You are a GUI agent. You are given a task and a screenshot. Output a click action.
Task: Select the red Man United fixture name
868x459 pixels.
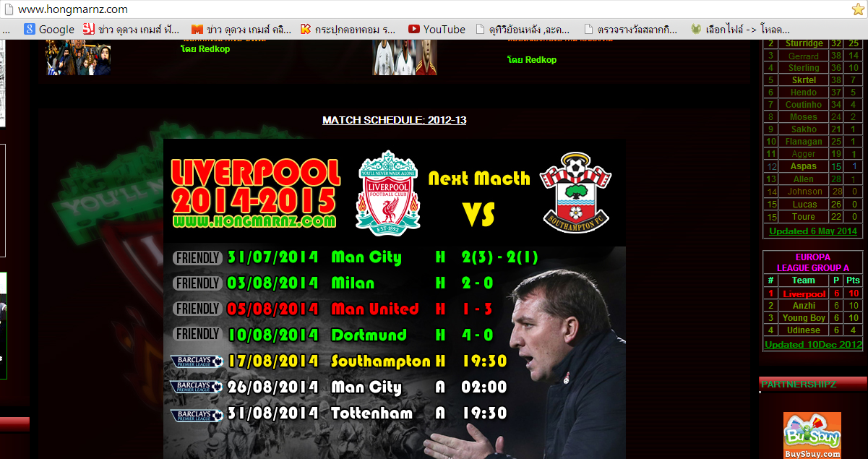[x=374, y=309]
